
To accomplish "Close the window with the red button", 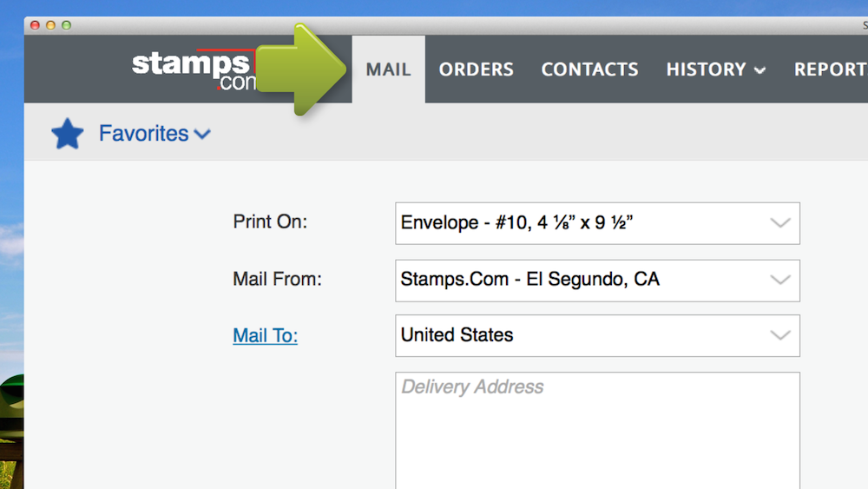I will coord(36,25).
